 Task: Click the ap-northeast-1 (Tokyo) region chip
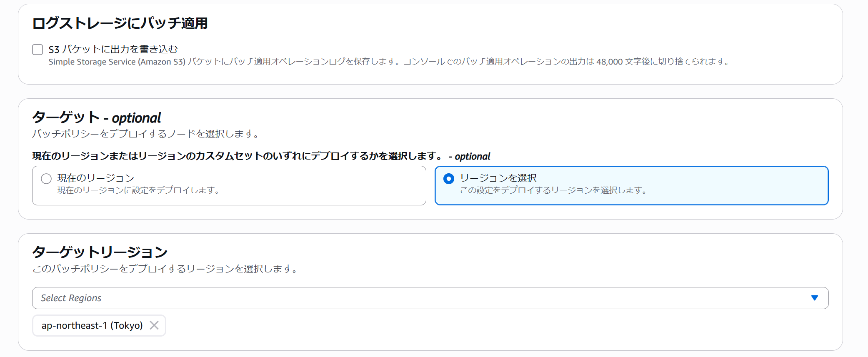pos(92,325)
